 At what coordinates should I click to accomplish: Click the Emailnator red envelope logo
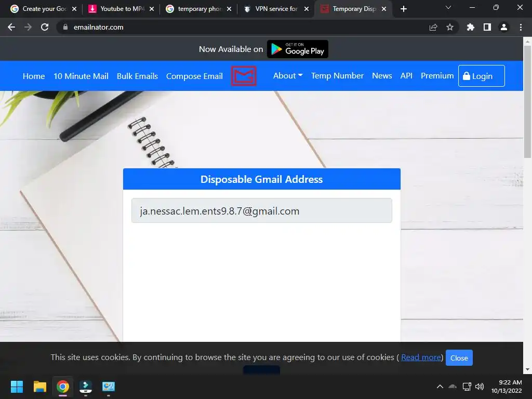click(244, 76)
